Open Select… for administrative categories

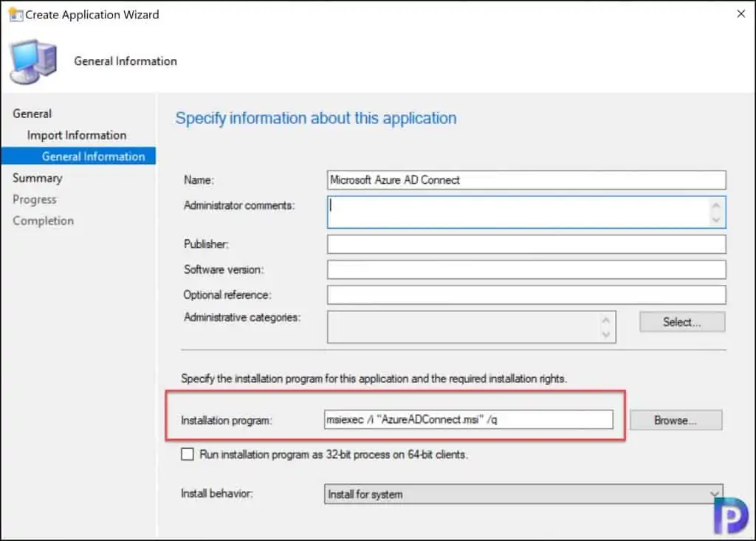681,322
